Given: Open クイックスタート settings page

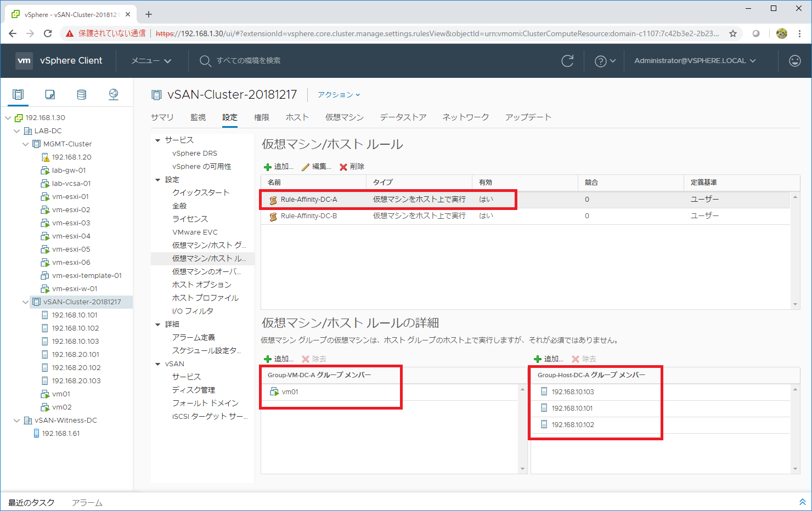Looking at the screenshot, I should coord(201,193).
